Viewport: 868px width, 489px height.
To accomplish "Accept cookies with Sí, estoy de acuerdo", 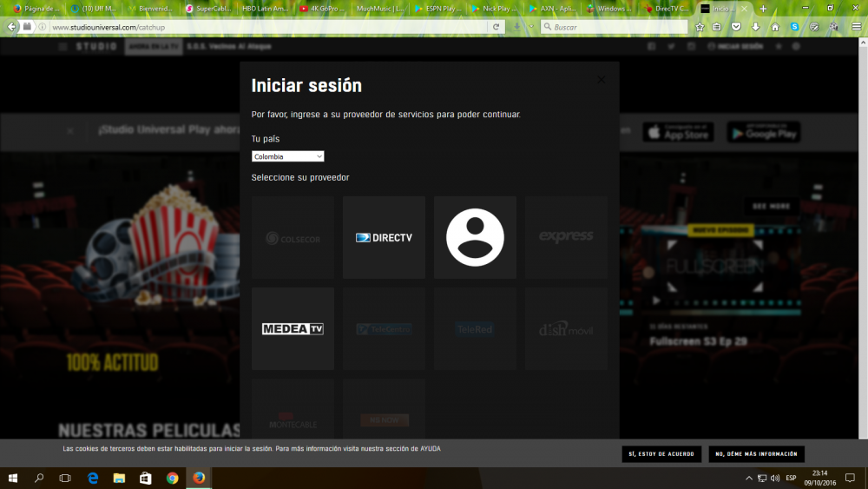I will tap(661, 454).
